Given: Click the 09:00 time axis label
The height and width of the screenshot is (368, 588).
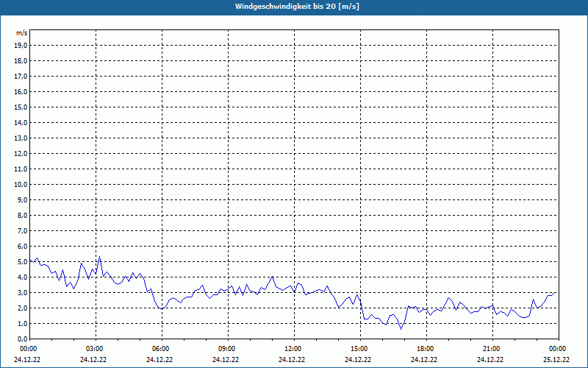Looking at the screenshot, I should click(229, 349).
